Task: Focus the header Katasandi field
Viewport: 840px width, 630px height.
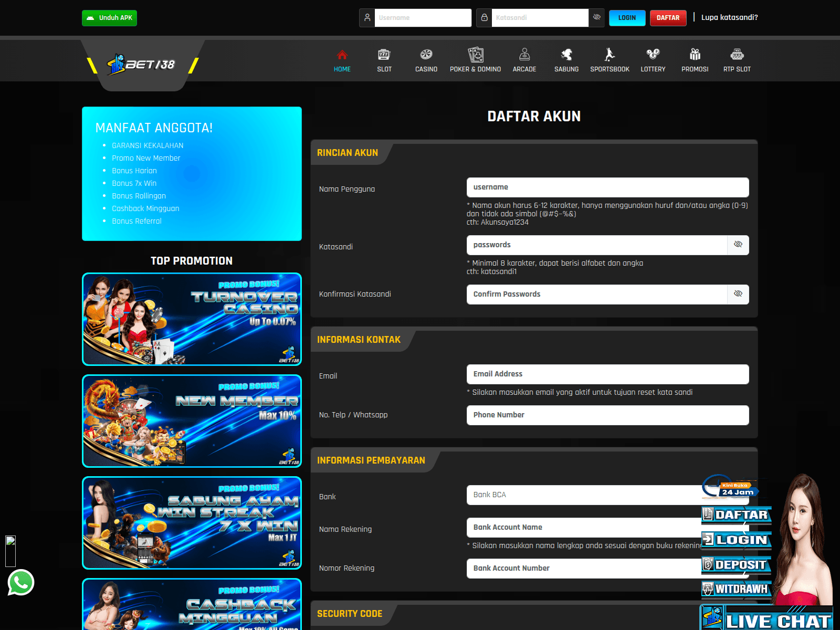Action: (540, 18)
